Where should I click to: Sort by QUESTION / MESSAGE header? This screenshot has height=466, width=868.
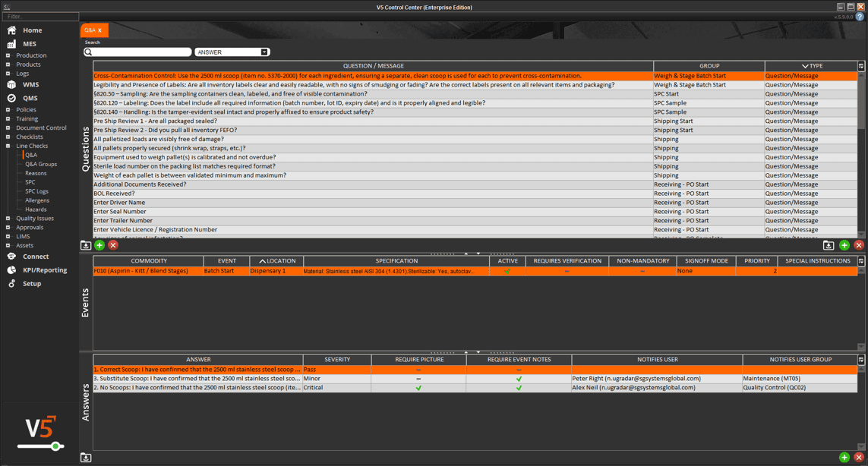[373, 66]
